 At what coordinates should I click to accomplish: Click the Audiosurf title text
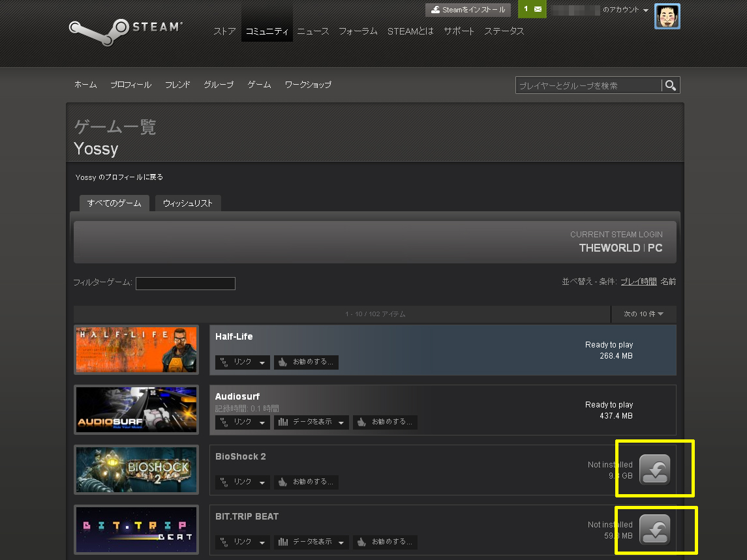tap(237, 396)
